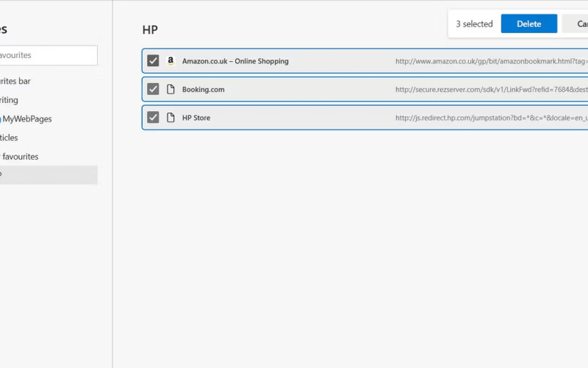Uncheck the Booking.com favourite checkbox
Image resolution: width=588 pixels, height=368 pixels.
pos(153,89)
